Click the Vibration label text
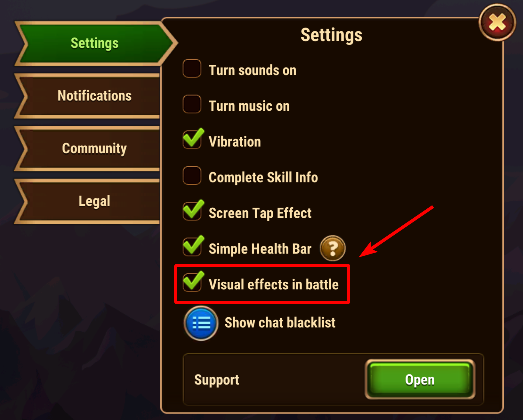523x420 pixels. point(235,142)
